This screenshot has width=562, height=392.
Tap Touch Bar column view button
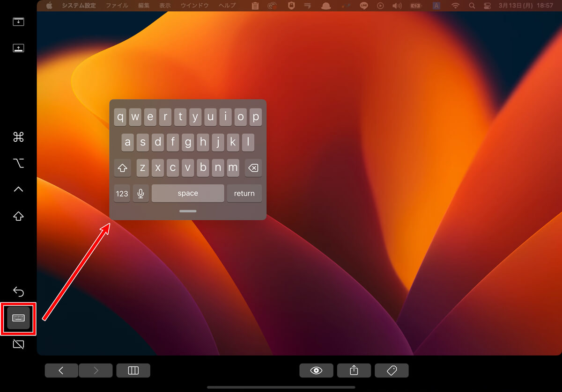(x=133, y=370)
